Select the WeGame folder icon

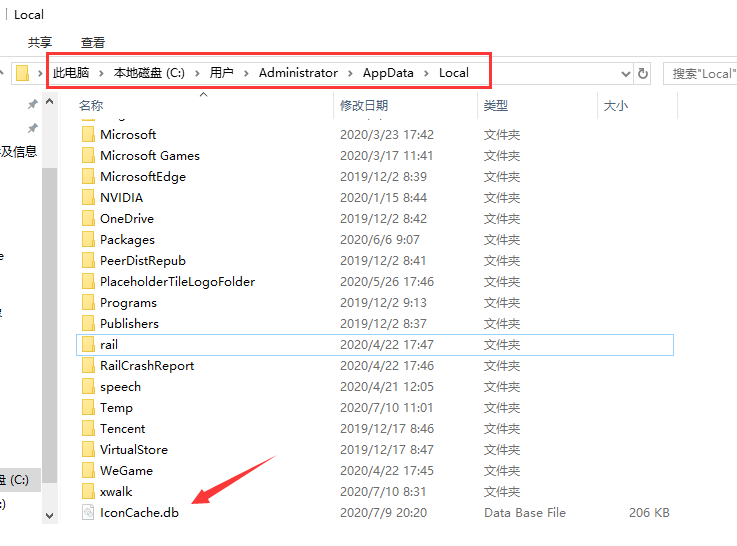[88, 471]
